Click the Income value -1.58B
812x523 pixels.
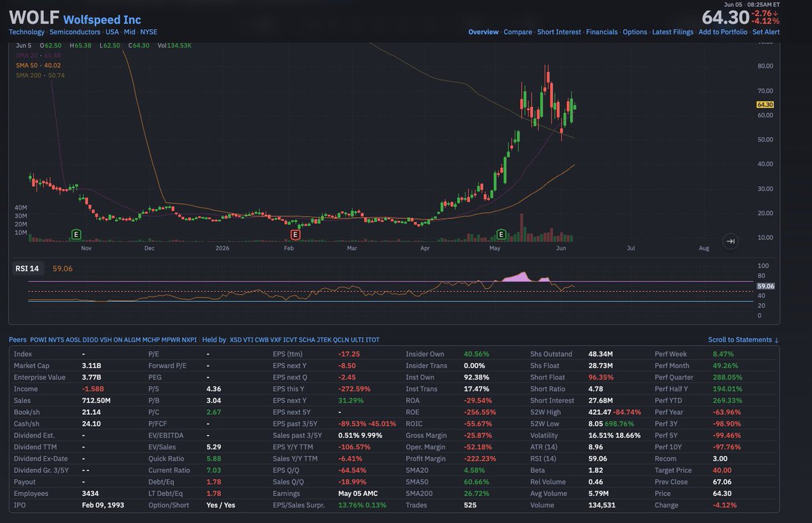tap(93, 388)
